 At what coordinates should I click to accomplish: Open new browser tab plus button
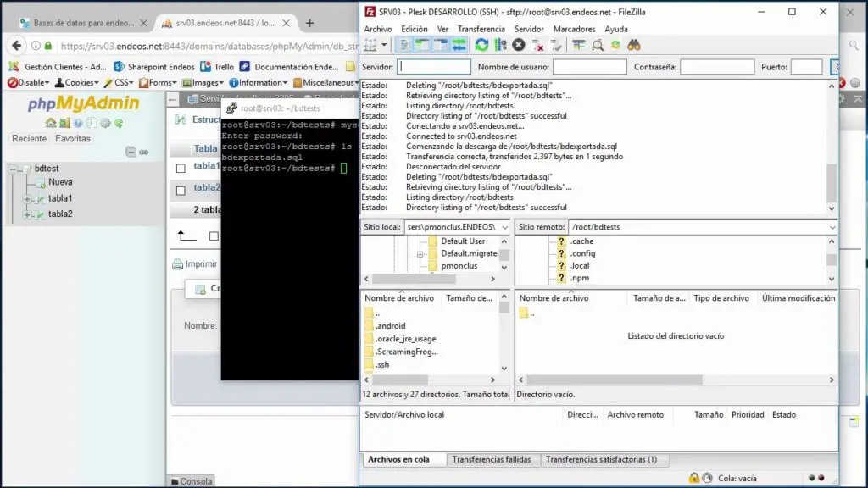[310, 23]
